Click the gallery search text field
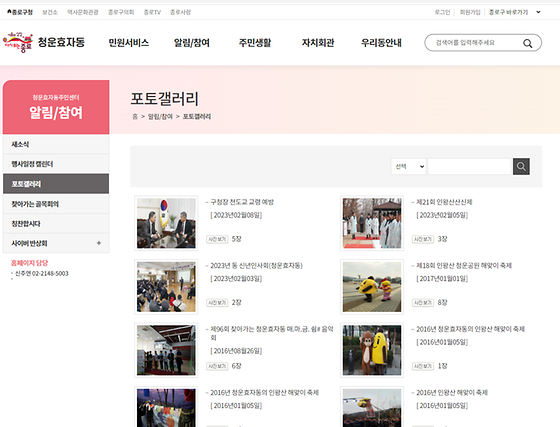Image resolution: width=560 pixels, height=427 pixels. coord(470,166)
